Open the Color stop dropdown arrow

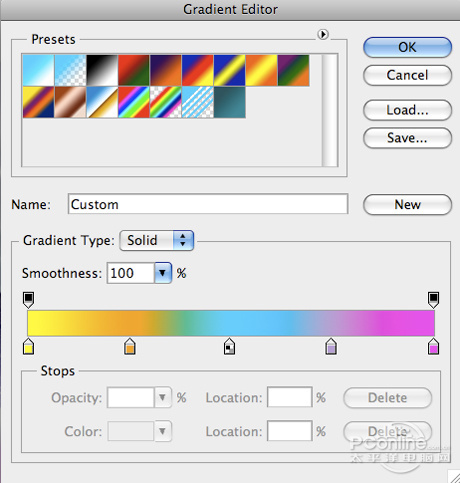coord(163,431)
